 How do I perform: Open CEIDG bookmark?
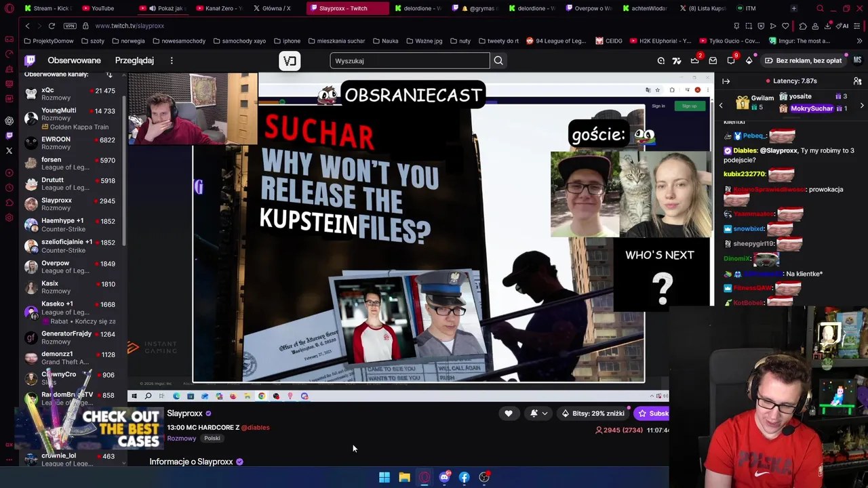click(x=608, y=41)
